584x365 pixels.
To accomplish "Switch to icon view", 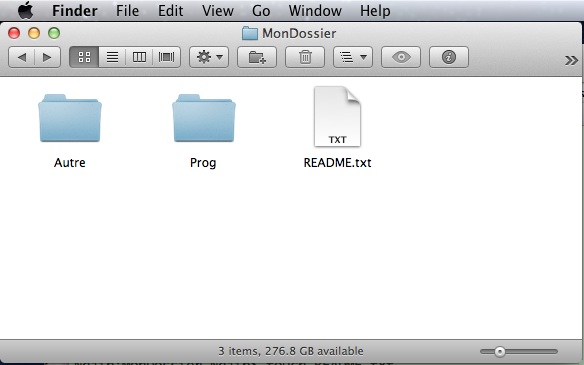I will (x=84, y=57).
